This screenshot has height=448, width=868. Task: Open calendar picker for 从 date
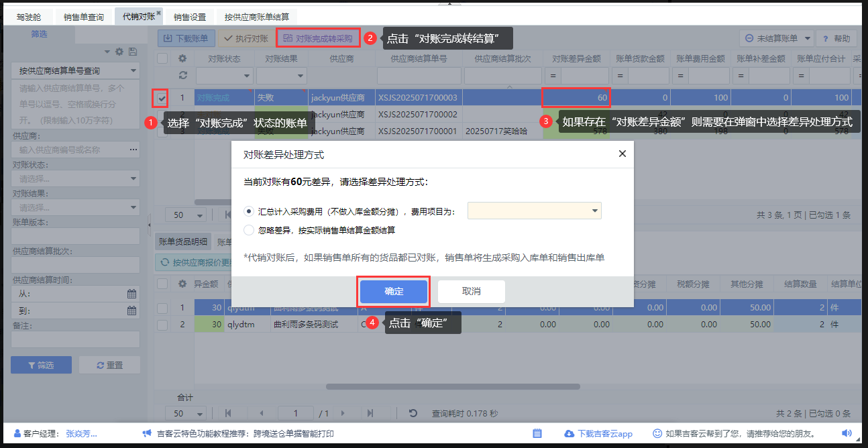pyautogui.click(x=132, y=294)
